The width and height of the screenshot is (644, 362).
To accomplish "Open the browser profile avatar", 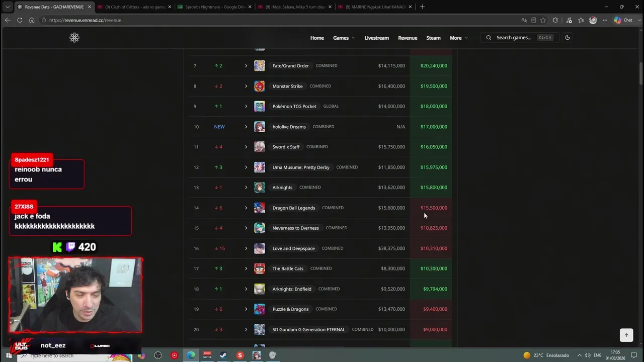I will pos(593,20).
